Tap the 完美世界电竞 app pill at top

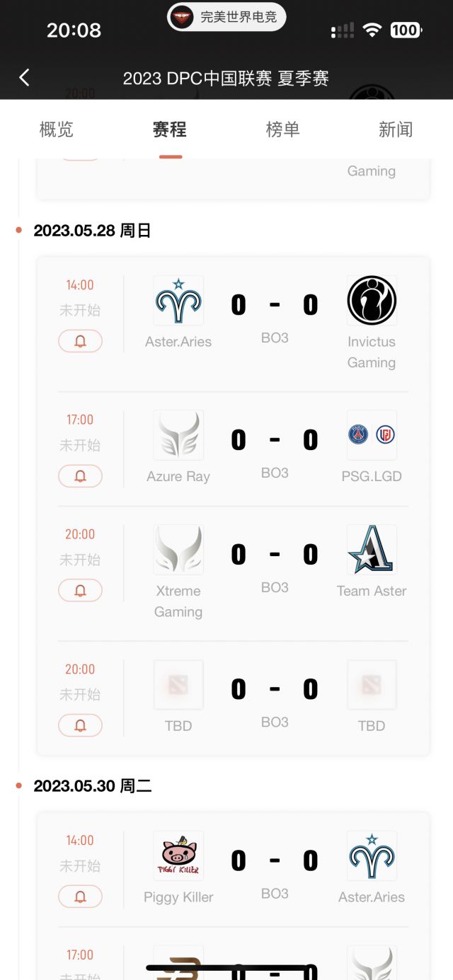tap(226, 17)
